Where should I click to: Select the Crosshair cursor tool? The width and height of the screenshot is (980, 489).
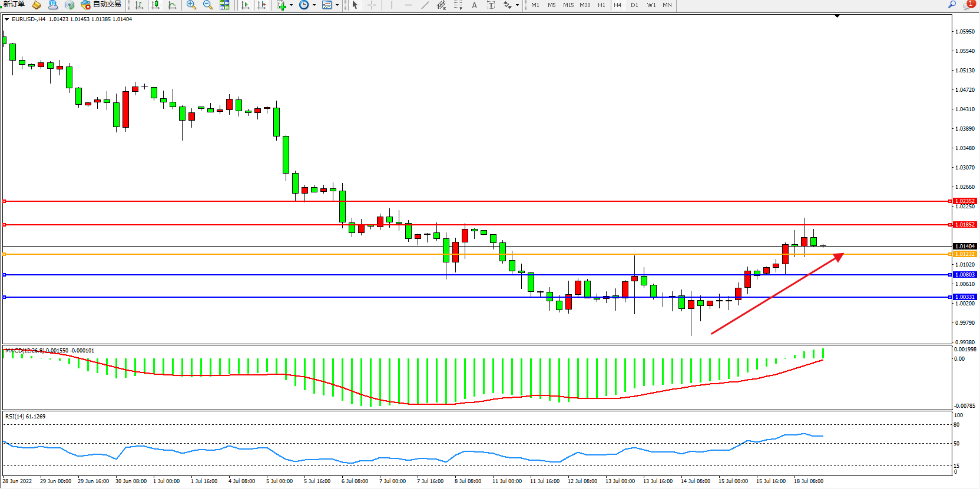pyautogui.click(x=372, y=5)
